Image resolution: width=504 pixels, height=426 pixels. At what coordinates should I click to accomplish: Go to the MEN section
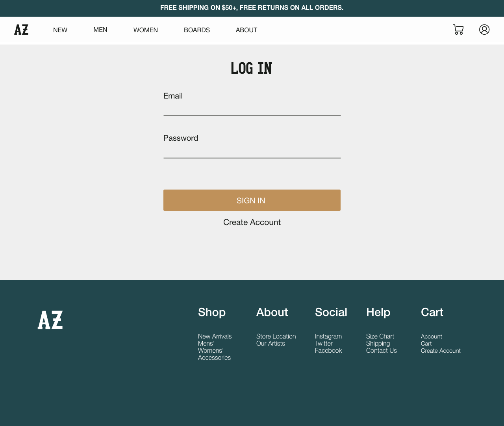pos(100,30)
